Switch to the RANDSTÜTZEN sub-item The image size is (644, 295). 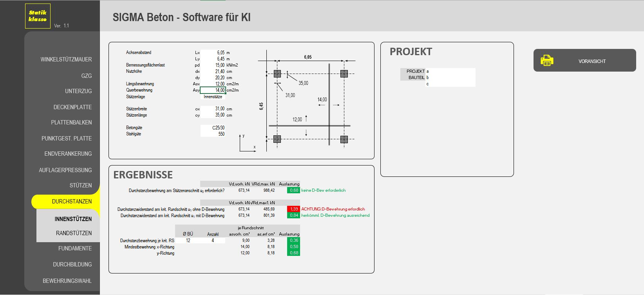click(x=74, y=233)
